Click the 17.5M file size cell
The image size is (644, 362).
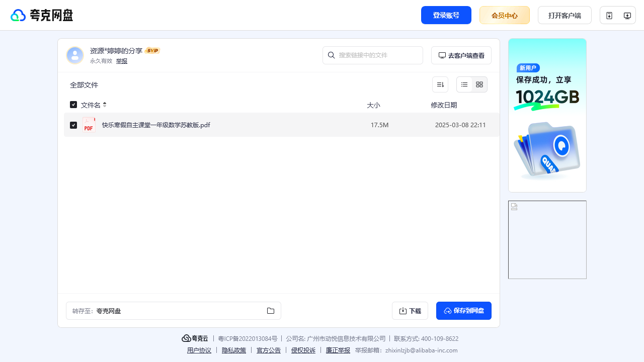[x=379, y=125]
